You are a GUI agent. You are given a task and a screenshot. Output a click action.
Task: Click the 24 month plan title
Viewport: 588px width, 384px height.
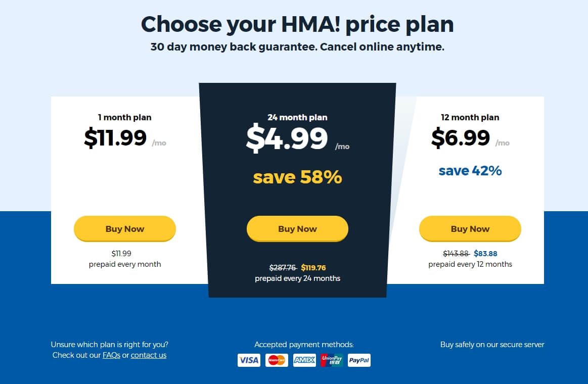pos(297,117)
